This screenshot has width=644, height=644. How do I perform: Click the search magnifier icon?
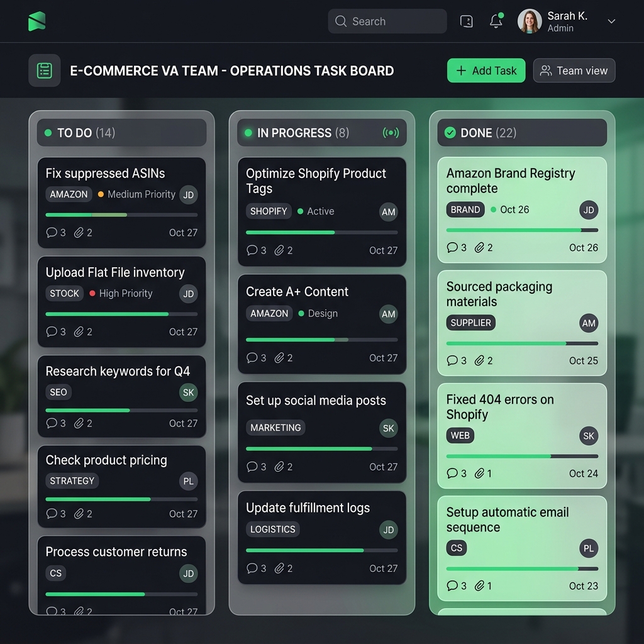pyautogui.click(x=340, y=21)
